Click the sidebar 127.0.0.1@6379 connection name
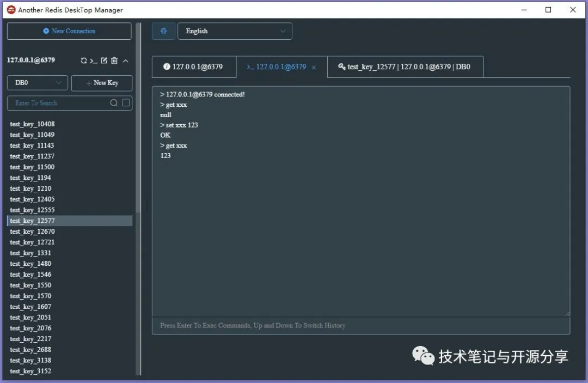The image size is (588, 383). pyautogui.click(x=31, y=60)
